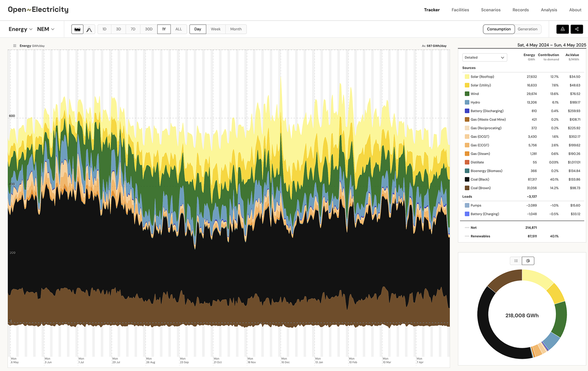
Task: Select the donut chart view icon
Action: (528, 261)
